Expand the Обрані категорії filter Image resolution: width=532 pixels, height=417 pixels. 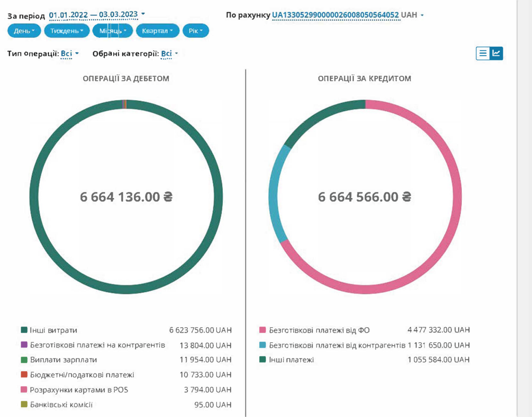pyautogui.click(x=169, y=53)
